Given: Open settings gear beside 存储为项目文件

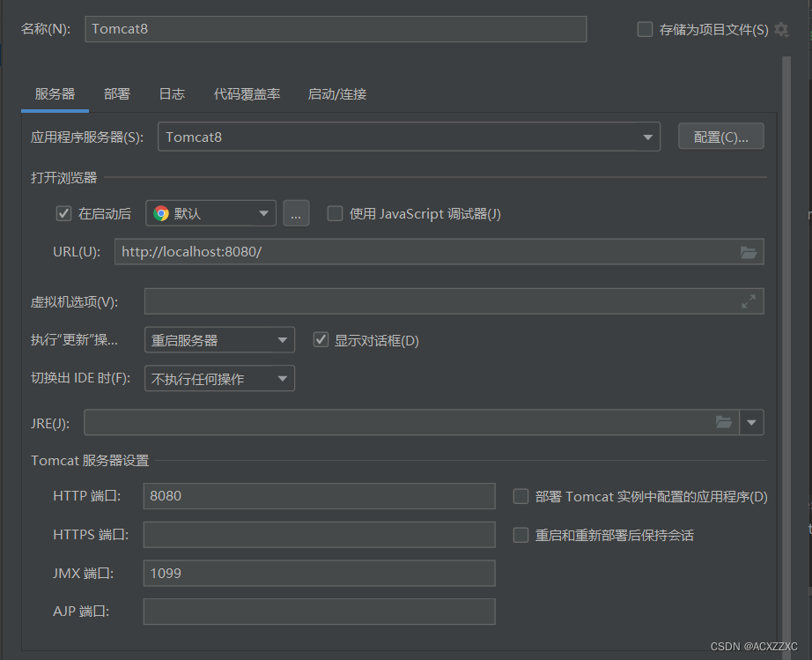Looking at the screenshot, I should click(781, 30).
